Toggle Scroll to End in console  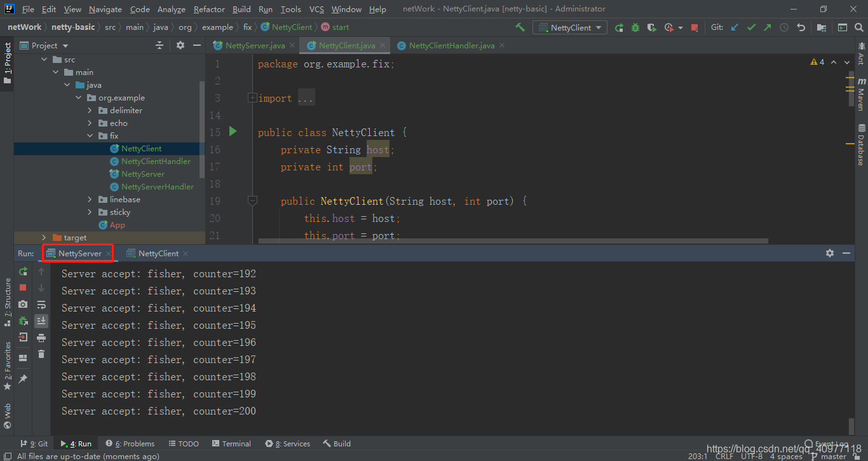coord(41,321)
